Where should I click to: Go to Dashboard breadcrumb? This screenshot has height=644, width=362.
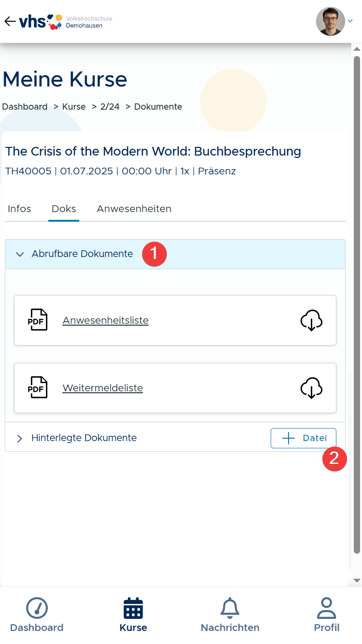tap(25, 107)
